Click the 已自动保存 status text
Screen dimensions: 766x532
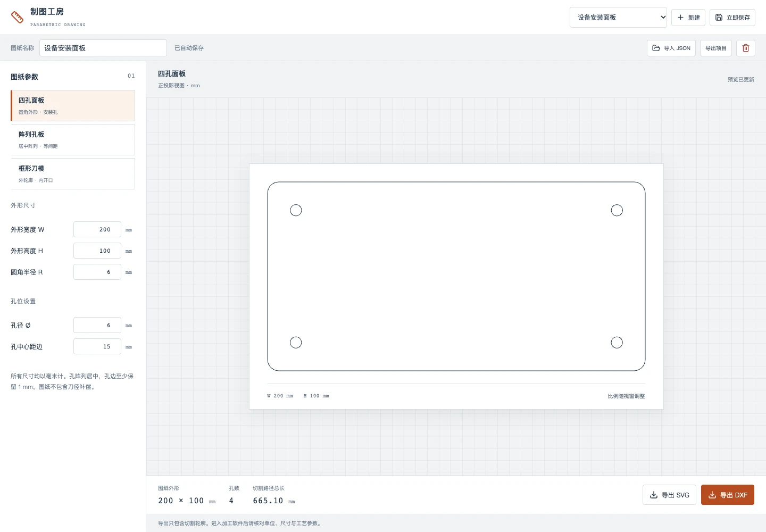point(189,48)
